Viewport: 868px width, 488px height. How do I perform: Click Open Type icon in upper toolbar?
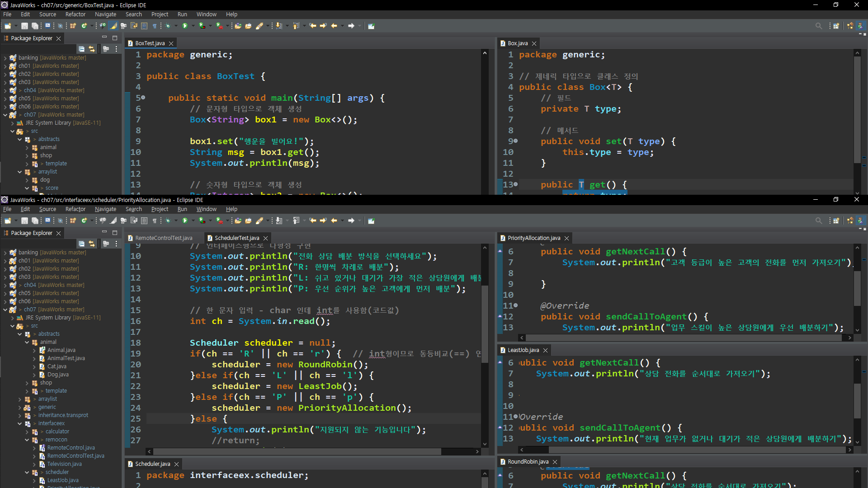(238, 26)
